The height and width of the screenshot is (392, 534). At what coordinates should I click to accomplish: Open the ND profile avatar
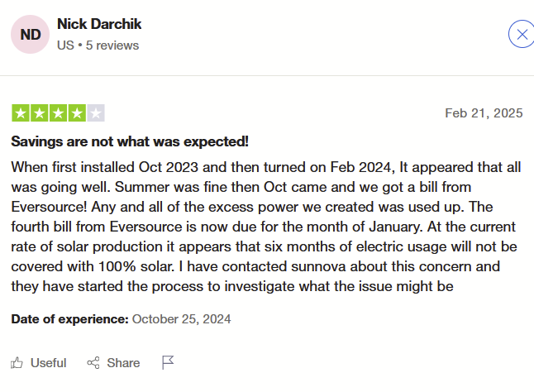(x=31, y=34)
